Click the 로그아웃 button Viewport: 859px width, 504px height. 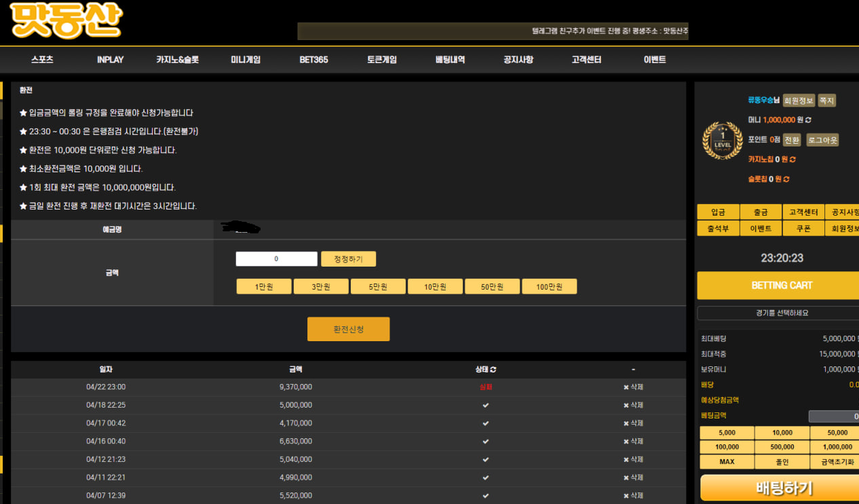pos(822,140)
